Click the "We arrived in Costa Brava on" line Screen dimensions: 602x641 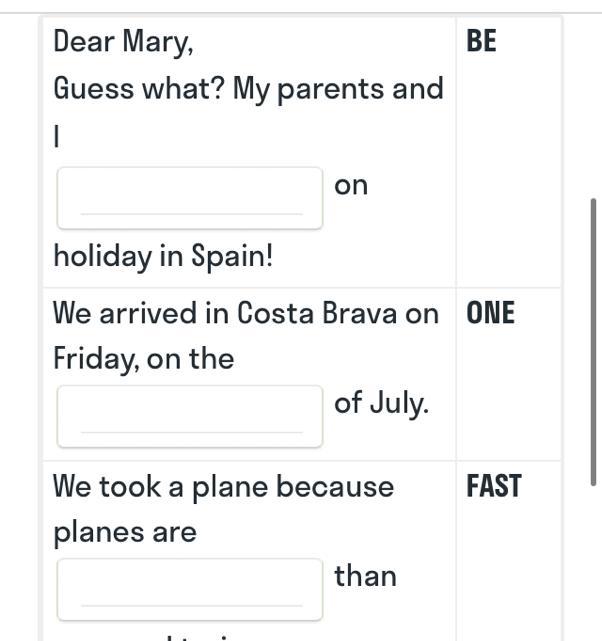click(x=245, y=314)
